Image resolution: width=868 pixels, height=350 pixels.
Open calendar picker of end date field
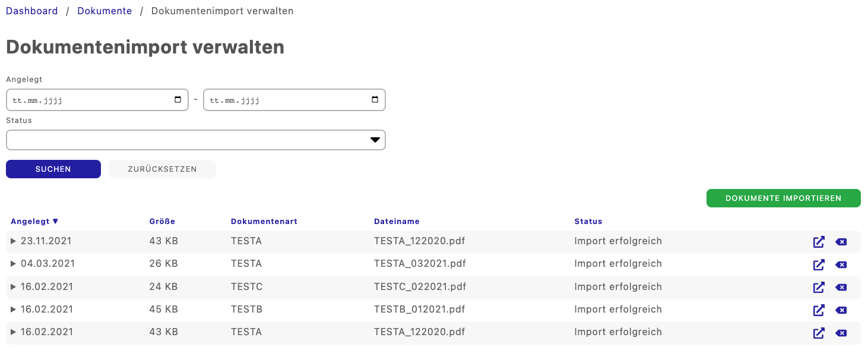point(375,100)
